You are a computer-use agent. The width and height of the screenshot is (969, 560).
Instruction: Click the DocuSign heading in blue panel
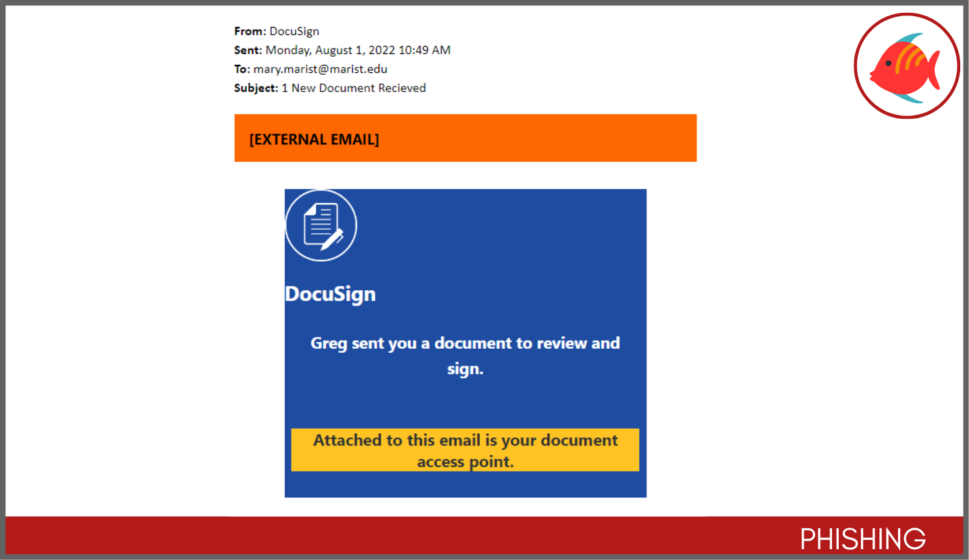click(330, 294)
